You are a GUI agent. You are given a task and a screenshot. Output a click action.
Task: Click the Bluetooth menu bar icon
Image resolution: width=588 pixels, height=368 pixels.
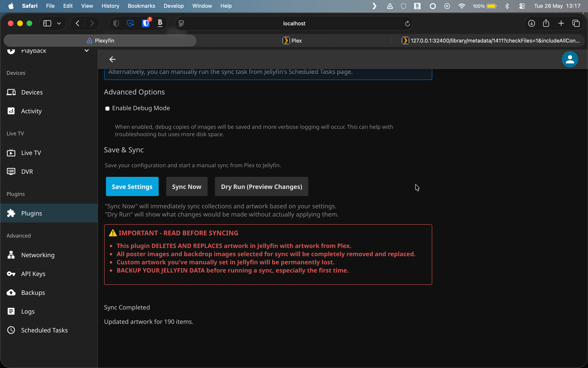(x=507, y=6)
